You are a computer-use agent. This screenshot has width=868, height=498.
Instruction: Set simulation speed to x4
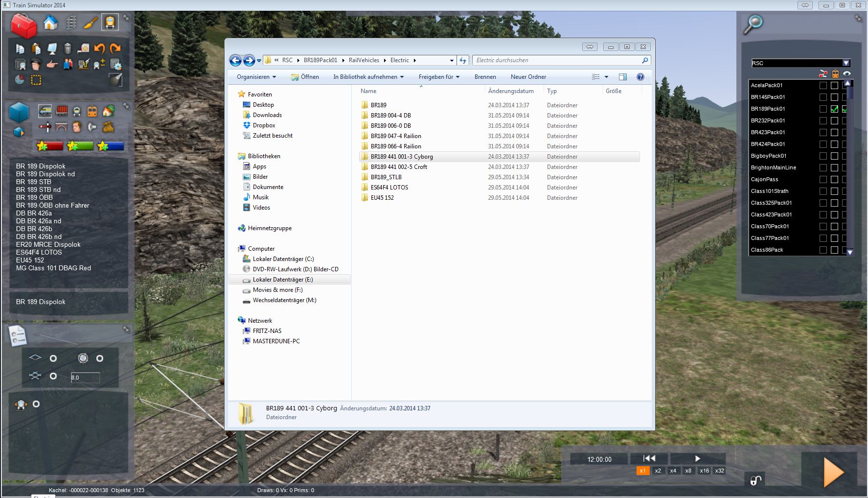tap(673, 471)
